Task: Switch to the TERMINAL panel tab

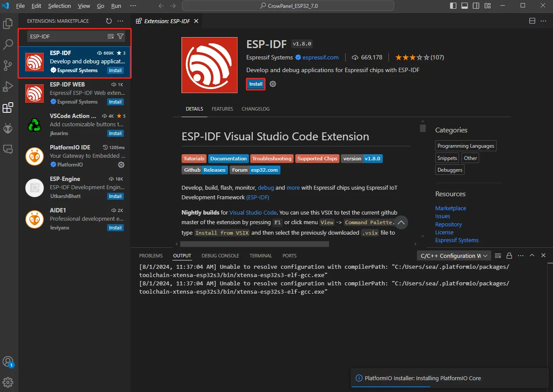Action: pyautogui.click(x=261, y=256)
